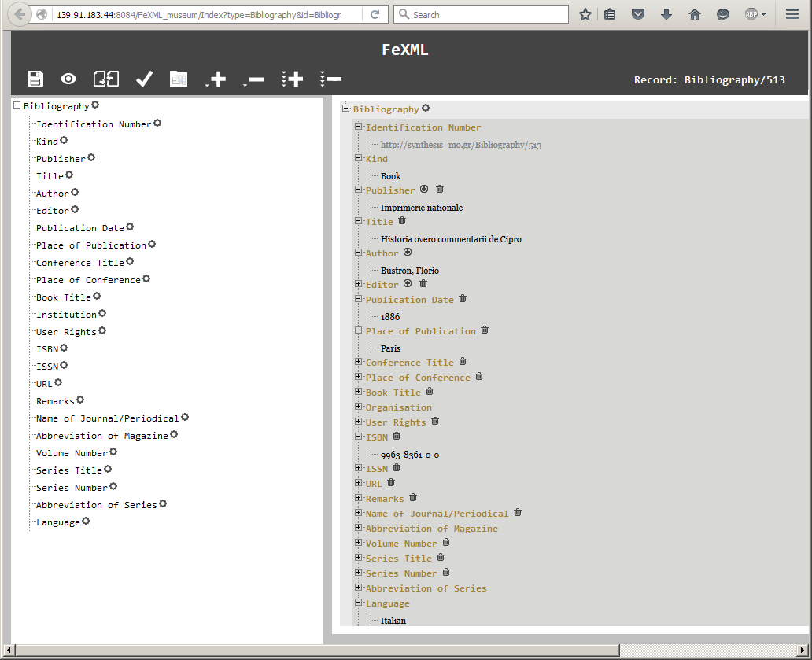
Task: Click the list-plus Expand all icon
Action: (292, 79)
